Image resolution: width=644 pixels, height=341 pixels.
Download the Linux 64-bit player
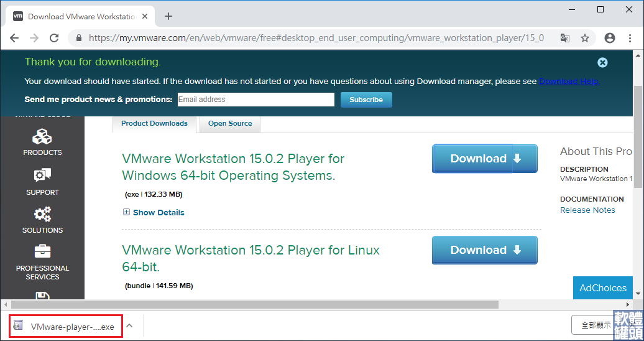[485, 250]
